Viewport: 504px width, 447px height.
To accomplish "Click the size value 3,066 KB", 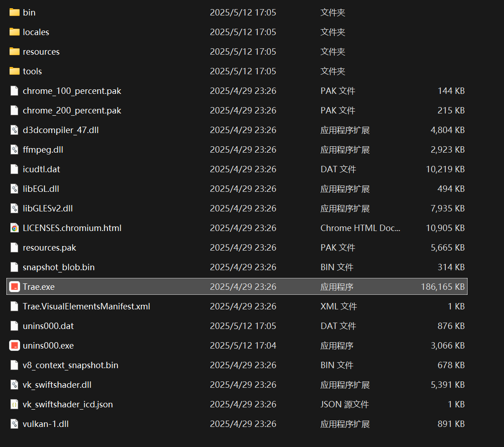I will (448, 345).
